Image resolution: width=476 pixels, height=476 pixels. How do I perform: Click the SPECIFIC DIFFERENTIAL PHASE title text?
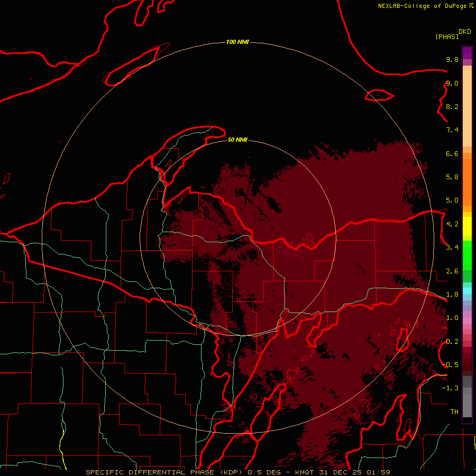pos(151,472)
